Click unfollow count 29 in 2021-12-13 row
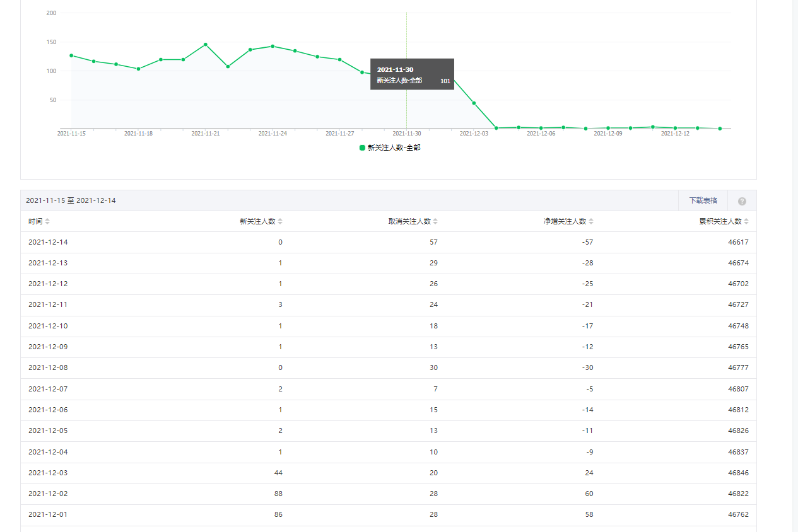 click(x=433, y=263)
